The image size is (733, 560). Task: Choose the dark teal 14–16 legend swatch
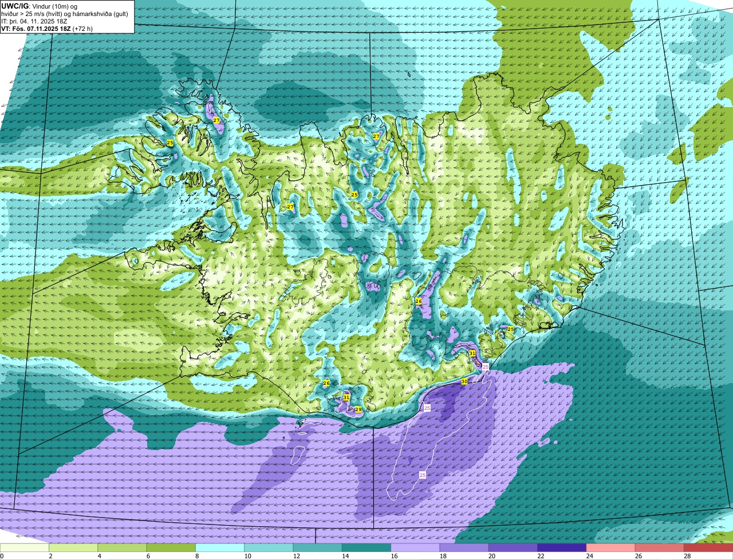click(x=366, y=548)
